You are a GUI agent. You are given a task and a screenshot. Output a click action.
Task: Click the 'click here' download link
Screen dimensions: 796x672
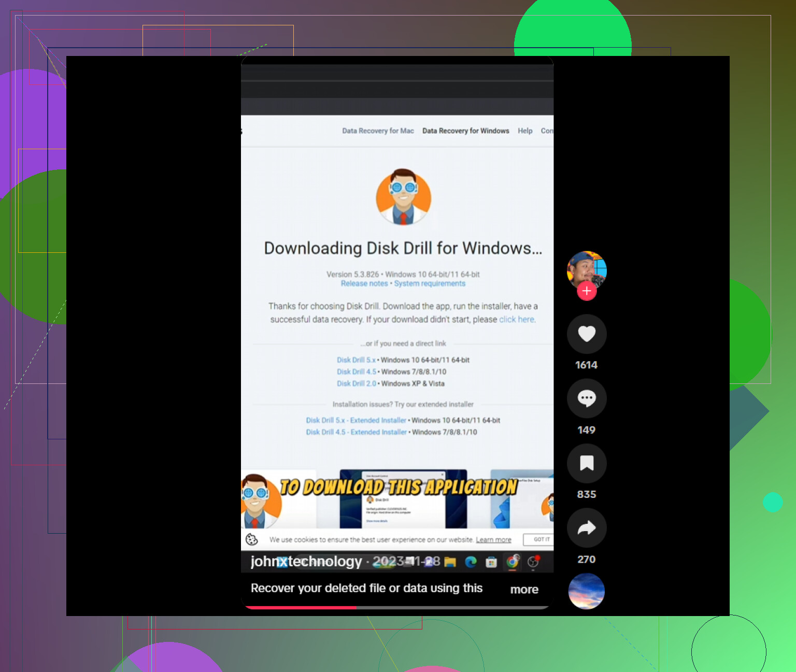click(517, 320)
